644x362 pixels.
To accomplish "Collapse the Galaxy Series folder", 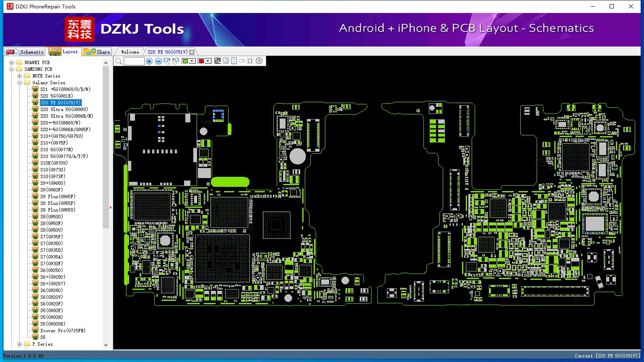I will click(x=20, y=83).
